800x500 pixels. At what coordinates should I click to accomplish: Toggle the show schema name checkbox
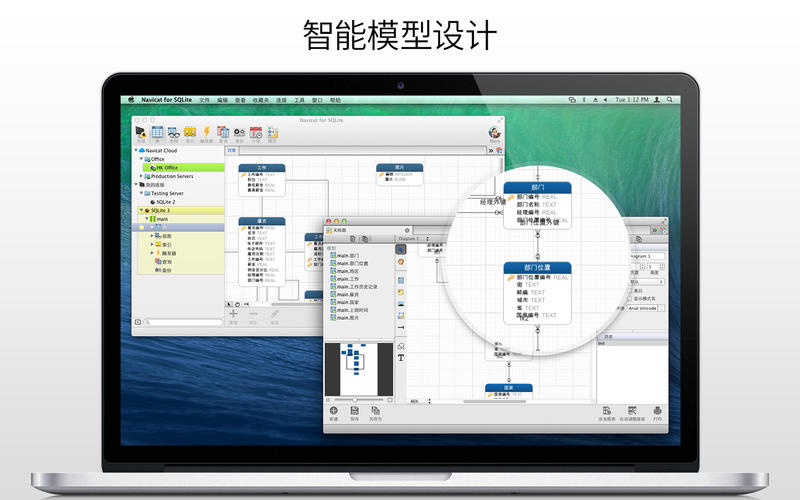(630, 298)
